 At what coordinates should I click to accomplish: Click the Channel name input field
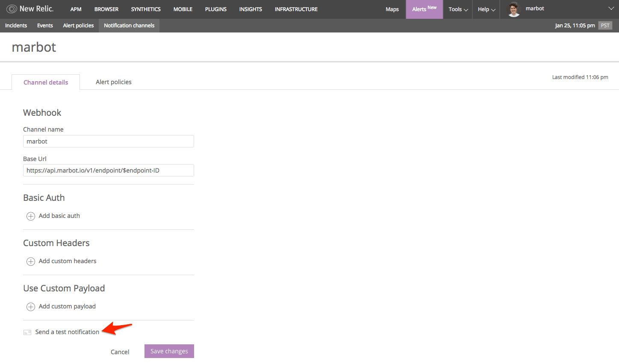pos(109,141)
